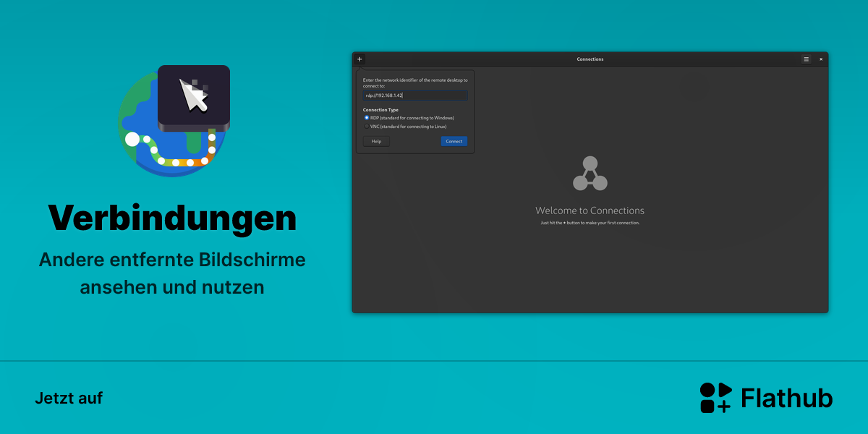This screenshot has width=868, height=434.
Task: Open the hamburger menu in Connections header
Action: click(x=806, y=59)
